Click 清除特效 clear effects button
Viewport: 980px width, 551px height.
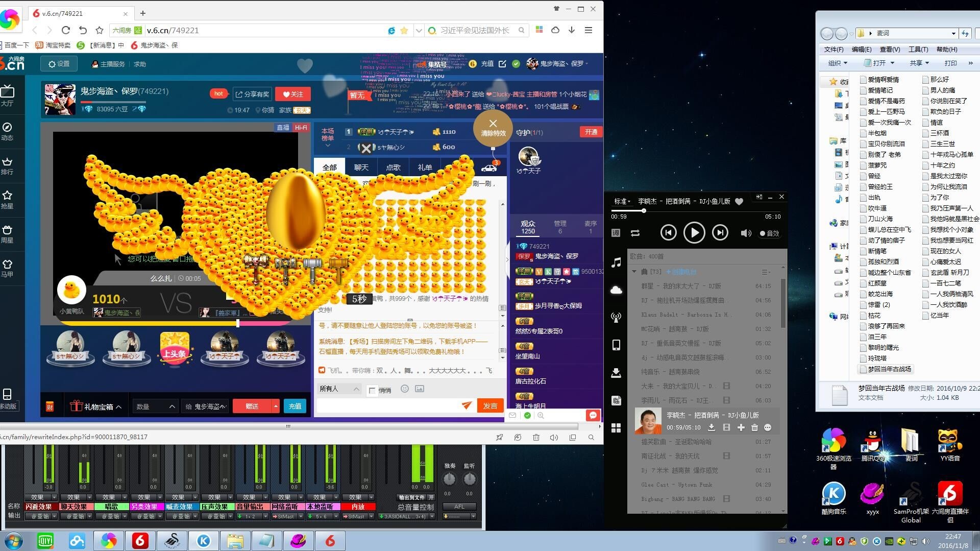493,128
